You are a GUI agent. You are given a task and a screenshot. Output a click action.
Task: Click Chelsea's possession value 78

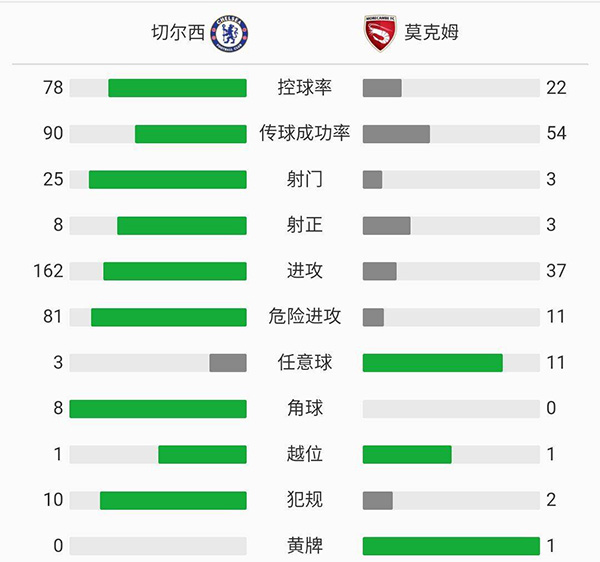53,88
